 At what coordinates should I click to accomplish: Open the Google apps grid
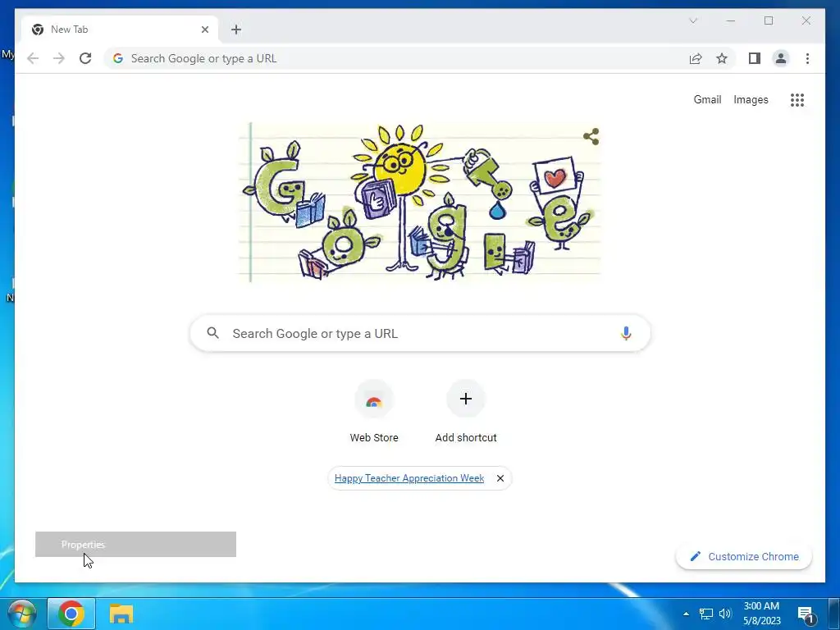pos(797,99)
